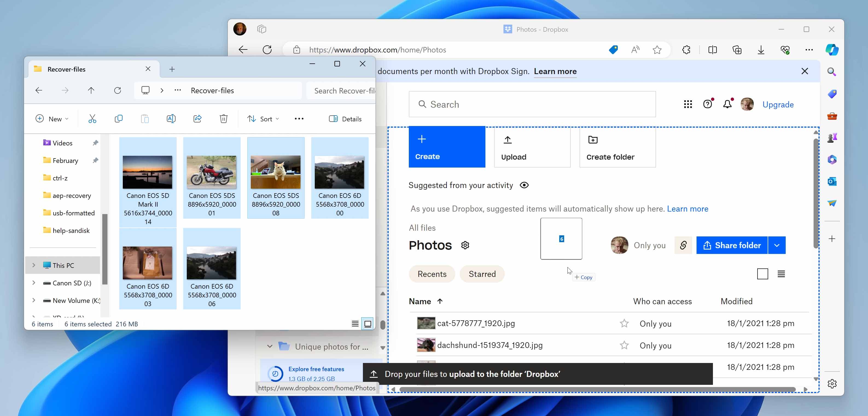Screen dimensions: 868x416
Task: Sort Dropbox files by Name column
Action: click(x=426, y=301)
